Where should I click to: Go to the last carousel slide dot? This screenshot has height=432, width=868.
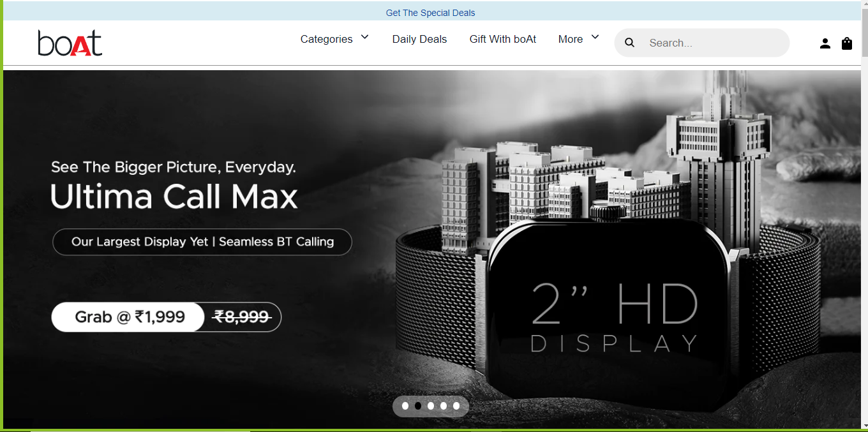tap(456, 406)
